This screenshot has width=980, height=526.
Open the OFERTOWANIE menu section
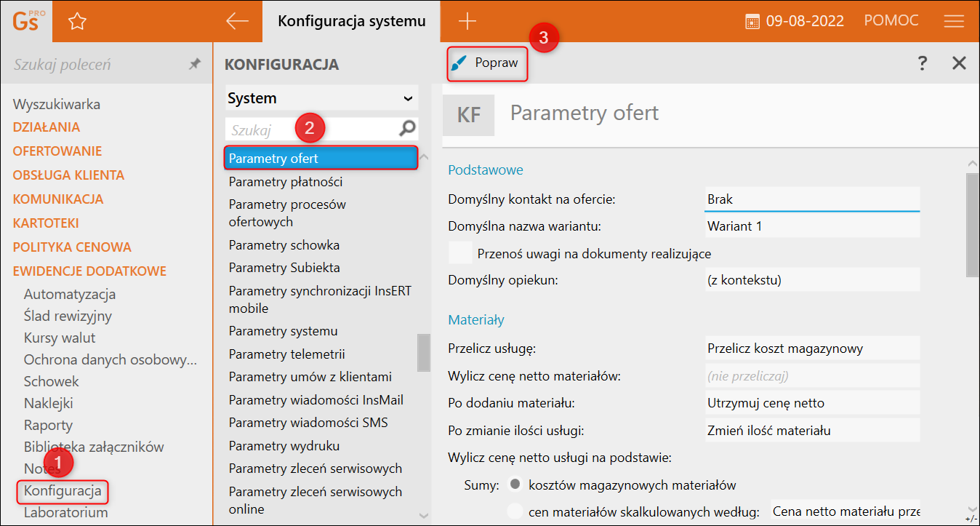pyautogui.click(x=57, y=151)
